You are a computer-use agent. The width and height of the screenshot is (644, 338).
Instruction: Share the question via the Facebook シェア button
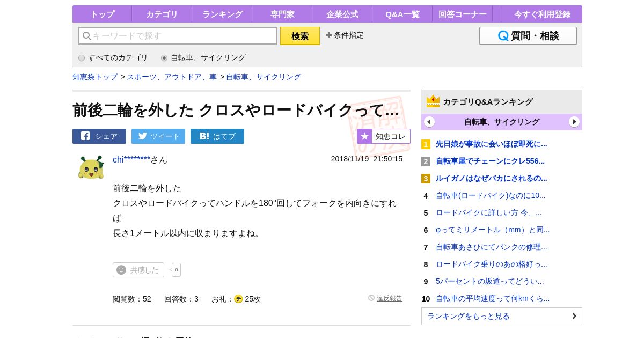click(x=99, y=136)
